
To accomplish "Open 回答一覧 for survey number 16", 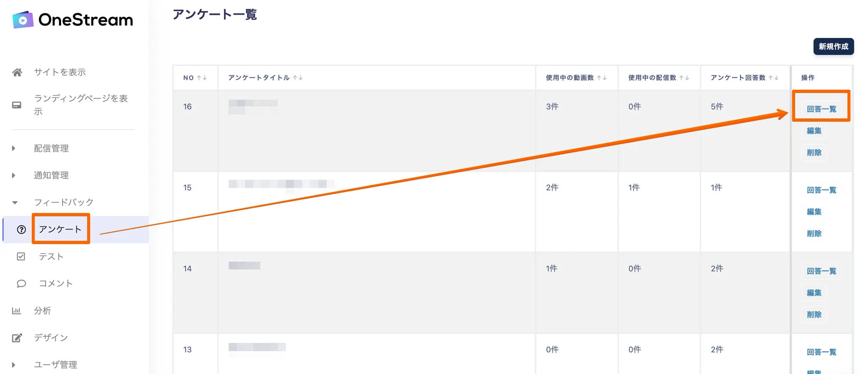I will 821,109.
